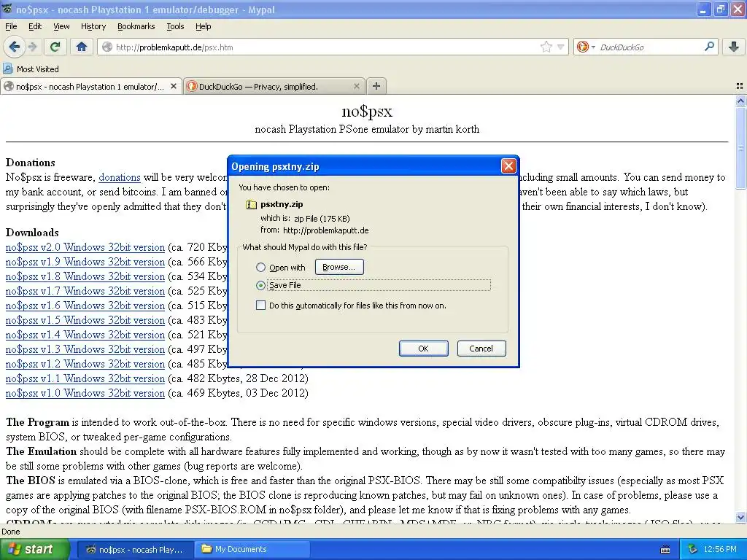
Task: Open the downloads arrow button
Action: click(x=734, y=47)
